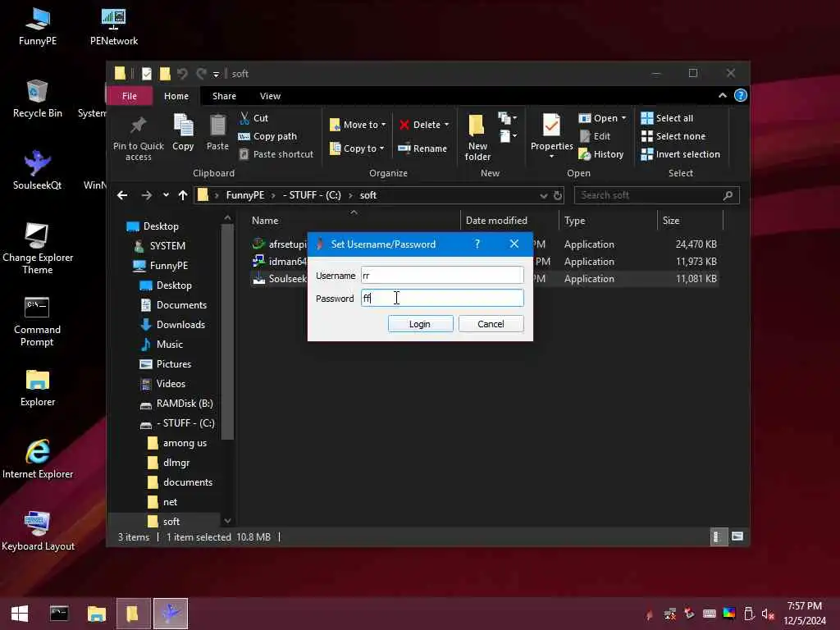Select Downloads in the navigation pane
Image resolution: width=840 pixels, height=630 pixels.
click(172, 325)
